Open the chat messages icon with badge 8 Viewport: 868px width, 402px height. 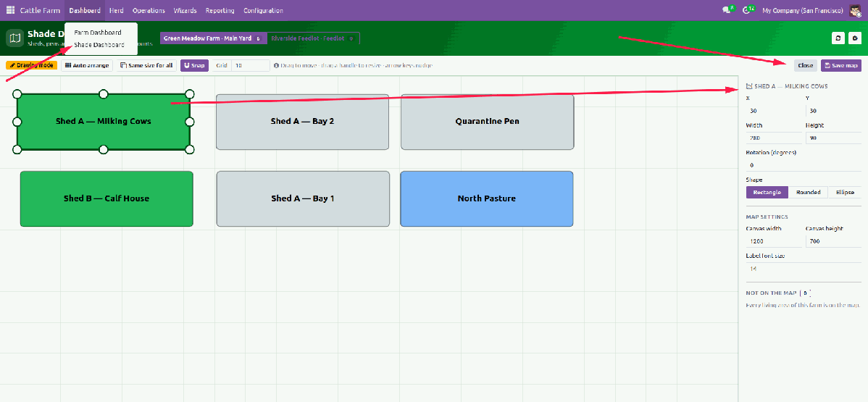pyautogui.click(x=727, y=11)
